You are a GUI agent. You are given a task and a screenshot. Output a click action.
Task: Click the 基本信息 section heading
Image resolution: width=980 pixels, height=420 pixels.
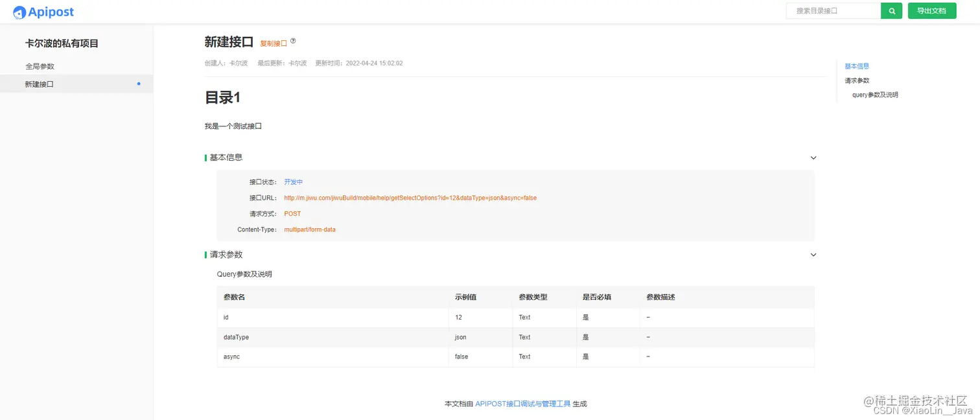click(226, 157)
